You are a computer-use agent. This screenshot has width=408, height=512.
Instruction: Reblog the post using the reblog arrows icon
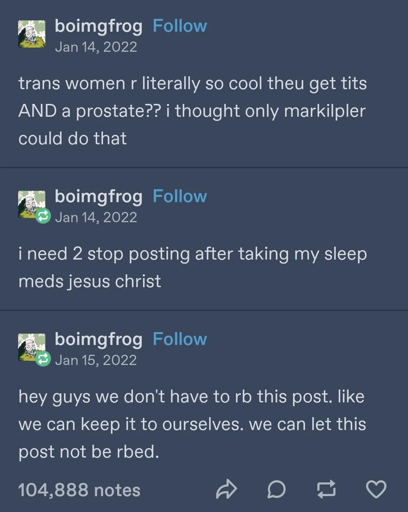pyautogui.click(x=326, y=489)
